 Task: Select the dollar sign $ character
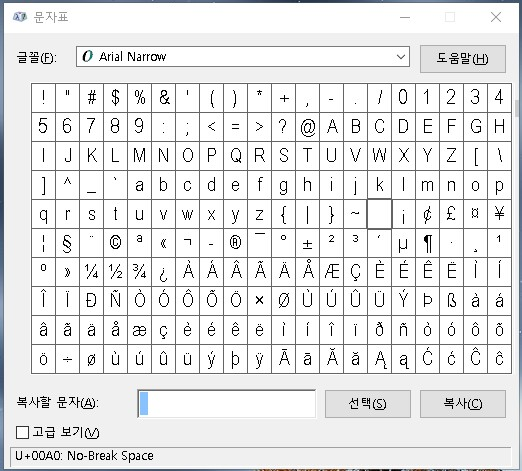115,98
